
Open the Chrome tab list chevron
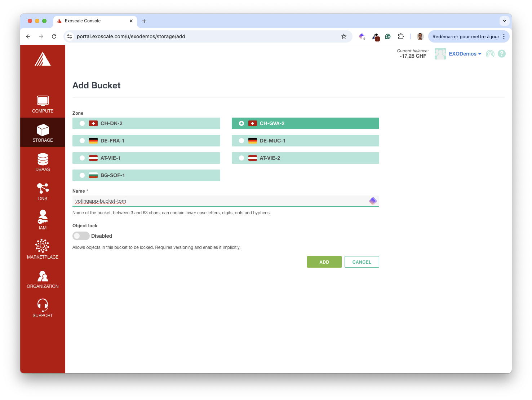click(x=504, y=21)
